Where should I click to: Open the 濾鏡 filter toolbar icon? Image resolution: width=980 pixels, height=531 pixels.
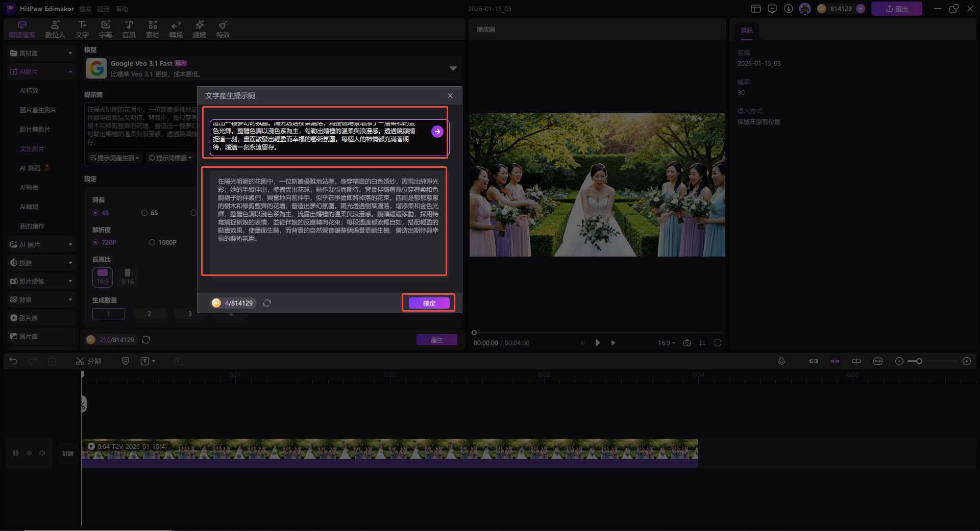(199, 29)
